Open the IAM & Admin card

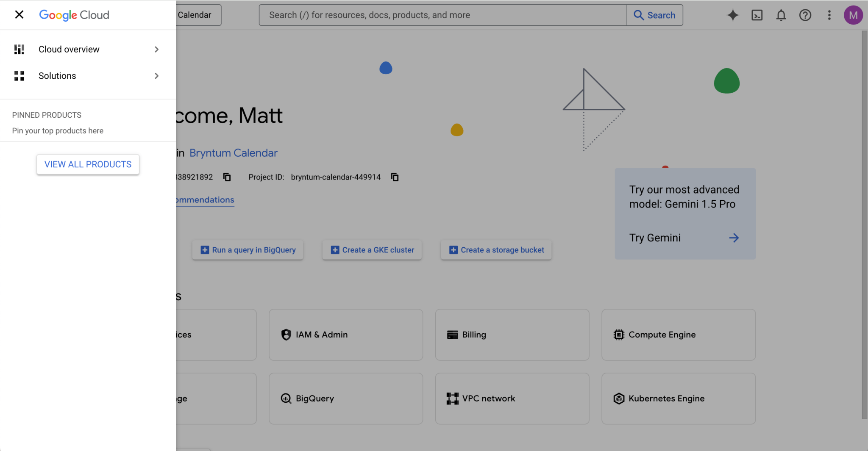346,335
